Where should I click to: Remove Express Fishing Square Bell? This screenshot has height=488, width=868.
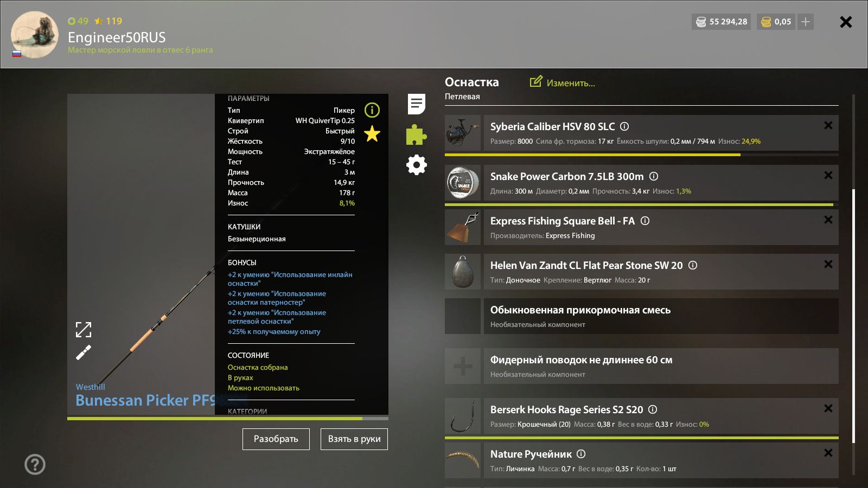[828, 220]
